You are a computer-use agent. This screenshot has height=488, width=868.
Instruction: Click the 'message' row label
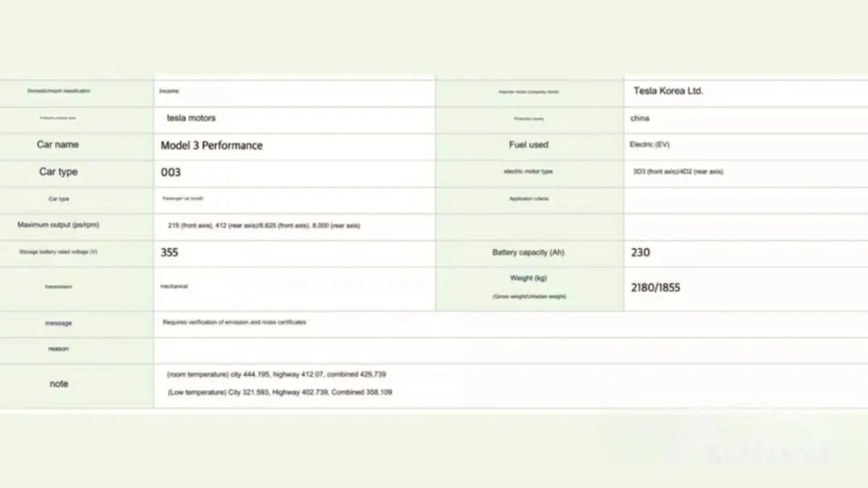point(59,324)
